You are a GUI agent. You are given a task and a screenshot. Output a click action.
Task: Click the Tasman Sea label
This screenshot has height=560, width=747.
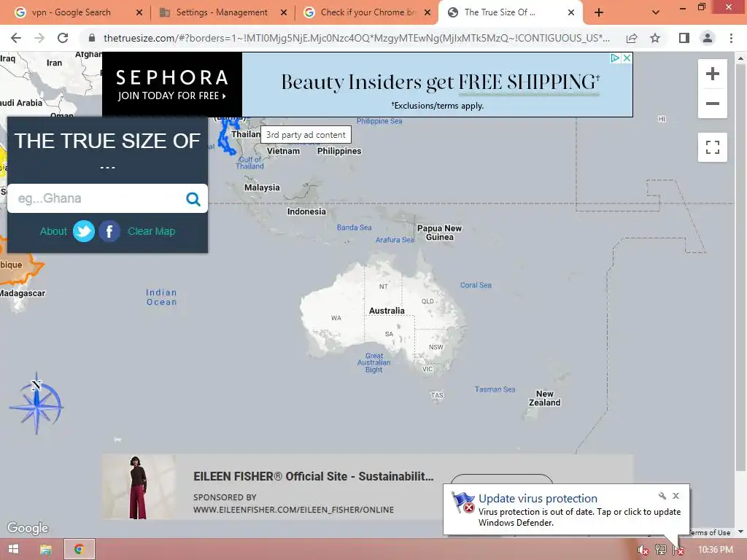click(x=495, y=389)
